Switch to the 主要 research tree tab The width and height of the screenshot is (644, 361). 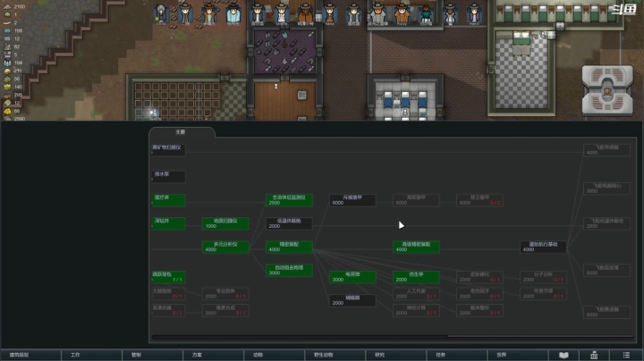181,132
